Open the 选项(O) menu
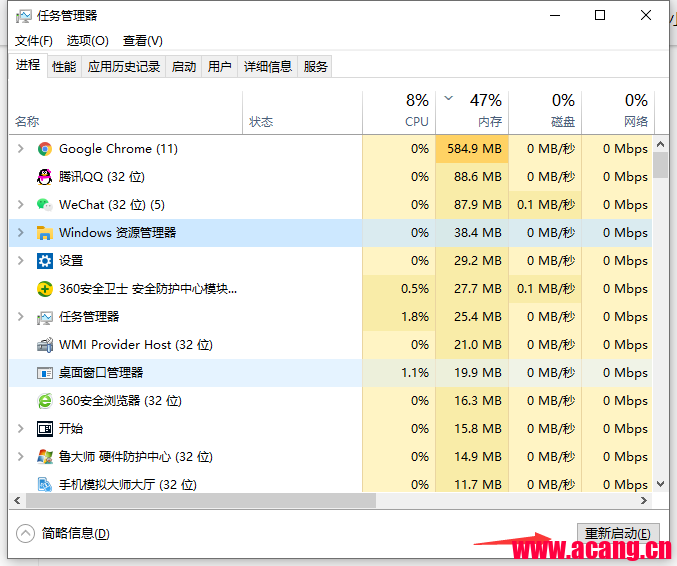Viewport: 677px width, 566px height. (x=88, y=41)
